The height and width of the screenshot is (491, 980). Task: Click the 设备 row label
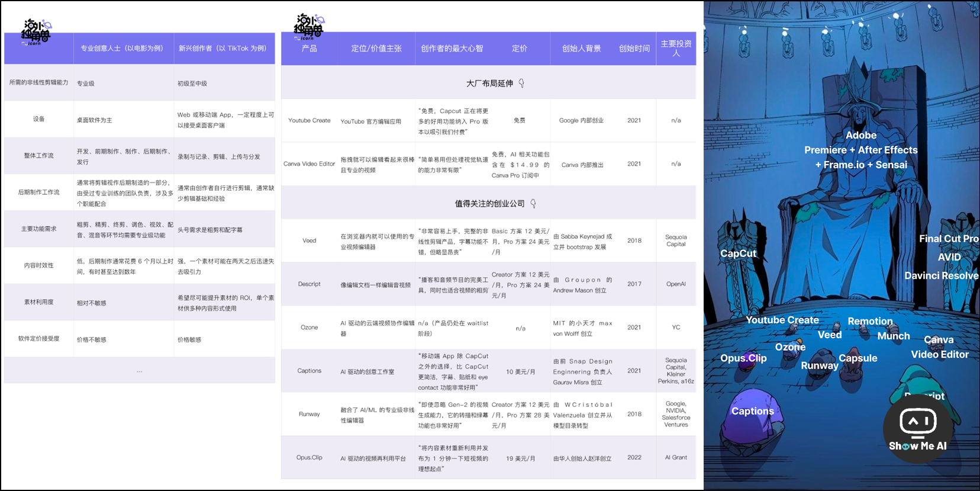[x=39, y=119]
